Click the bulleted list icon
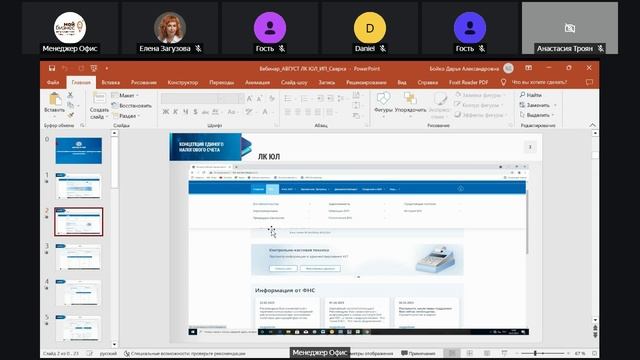The image size is (640, 360). 288,98
